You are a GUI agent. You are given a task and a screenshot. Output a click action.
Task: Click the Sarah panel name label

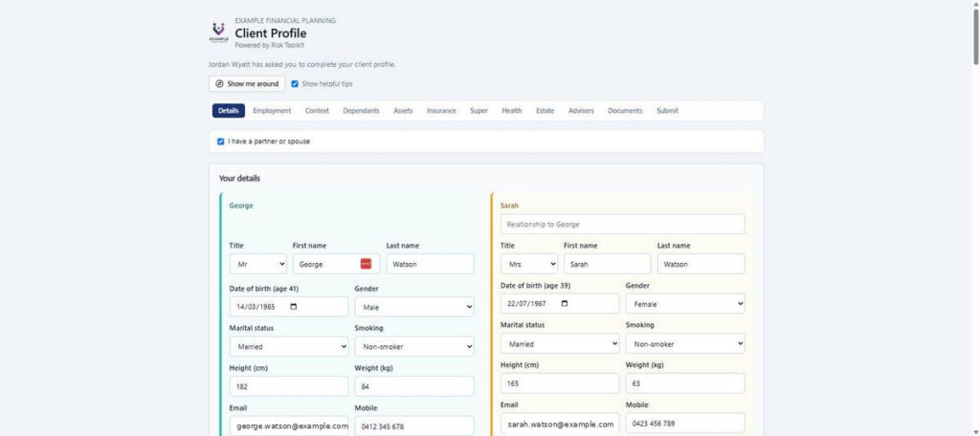(x=509, y=206)
